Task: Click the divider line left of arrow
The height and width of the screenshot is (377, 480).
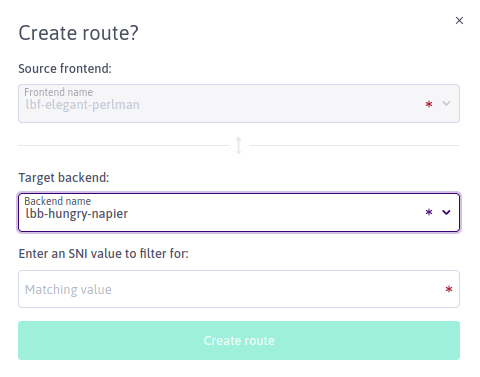Action: tap(123, 145)
